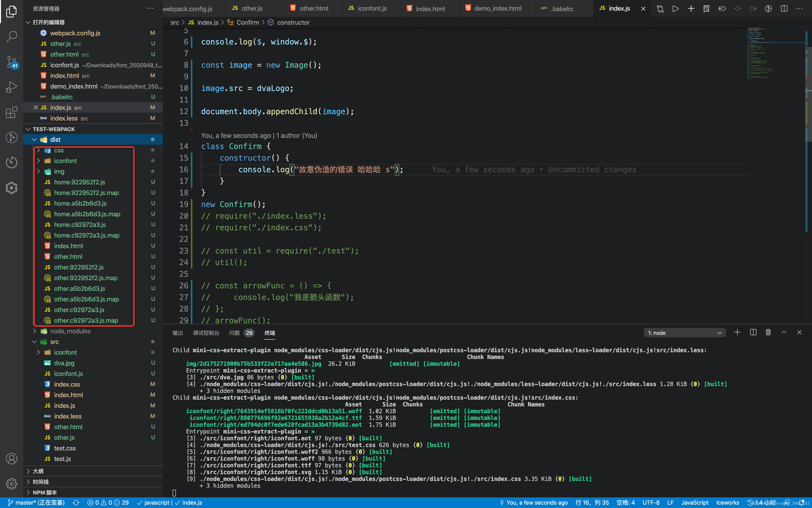
Task: Expand the node_modules folder
Action: coord(34,331)
